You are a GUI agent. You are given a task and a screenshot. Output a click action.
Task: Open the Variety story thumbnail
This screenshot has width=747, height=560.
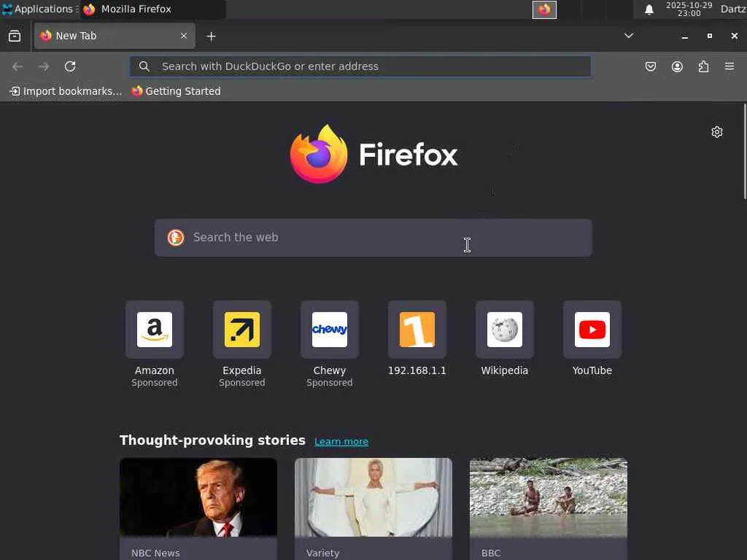[373, 497]
